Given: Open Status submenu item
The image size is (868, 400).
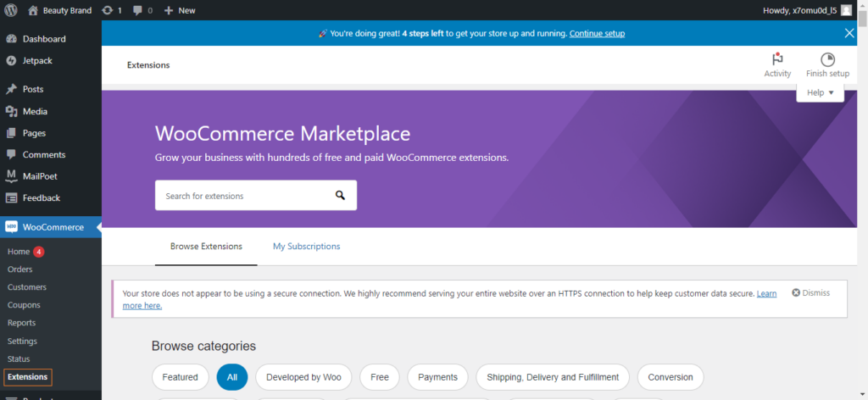Looking at the screenshot, I should coord(19,358).
